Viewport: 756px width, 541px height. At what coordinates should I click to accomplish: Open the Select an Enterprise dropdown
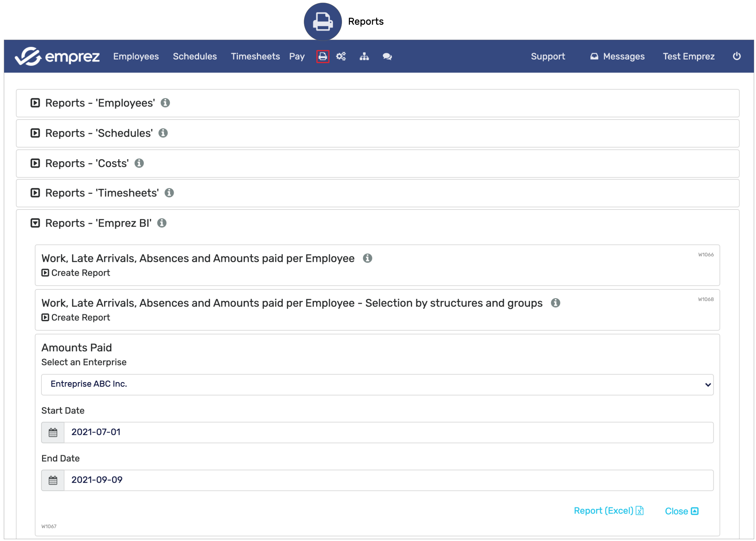[377, 385]
